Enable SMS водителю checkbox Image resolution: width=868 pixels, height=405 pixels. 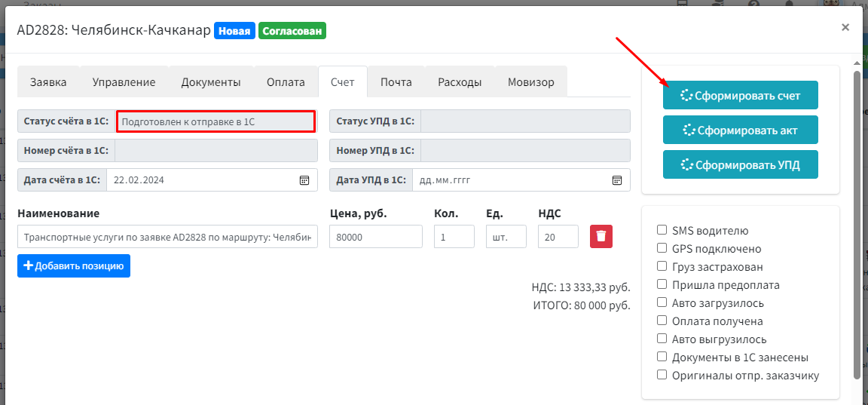(662, 230)
